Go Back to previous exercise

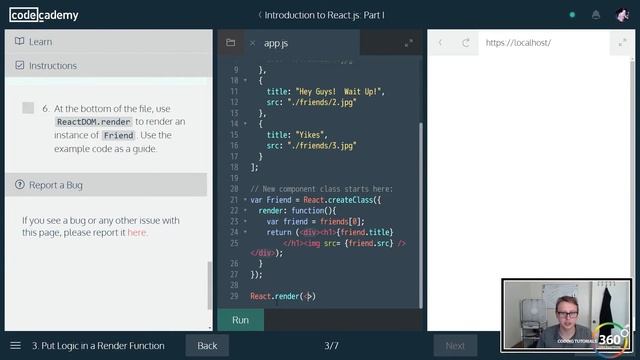tap(207, 346)
